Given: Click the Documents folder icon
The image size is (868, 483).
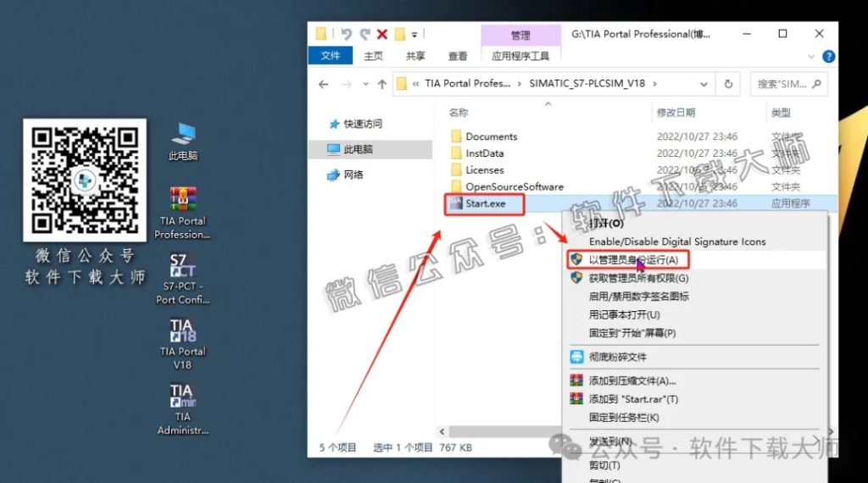Looking at the screenshot, I should click(456, 136).
